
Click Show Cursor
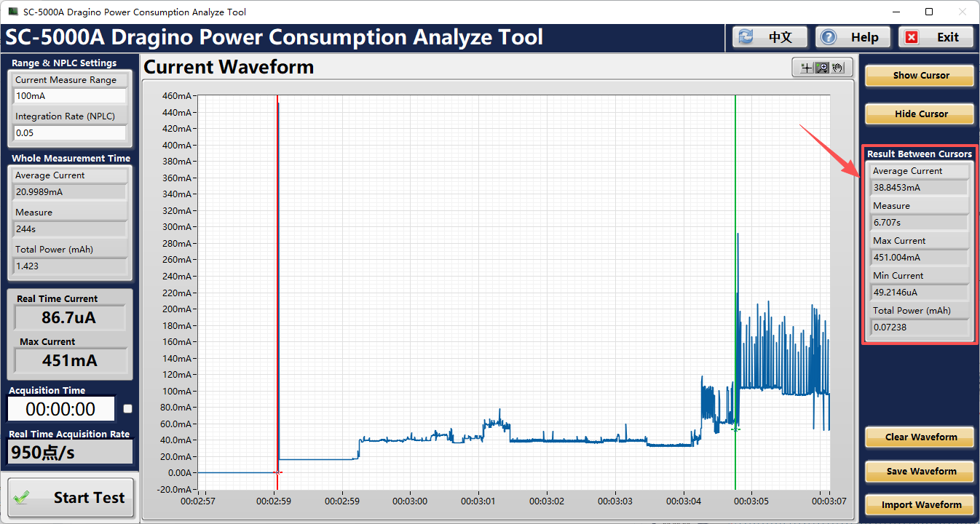pyautogui.click(x=919, y=76)
